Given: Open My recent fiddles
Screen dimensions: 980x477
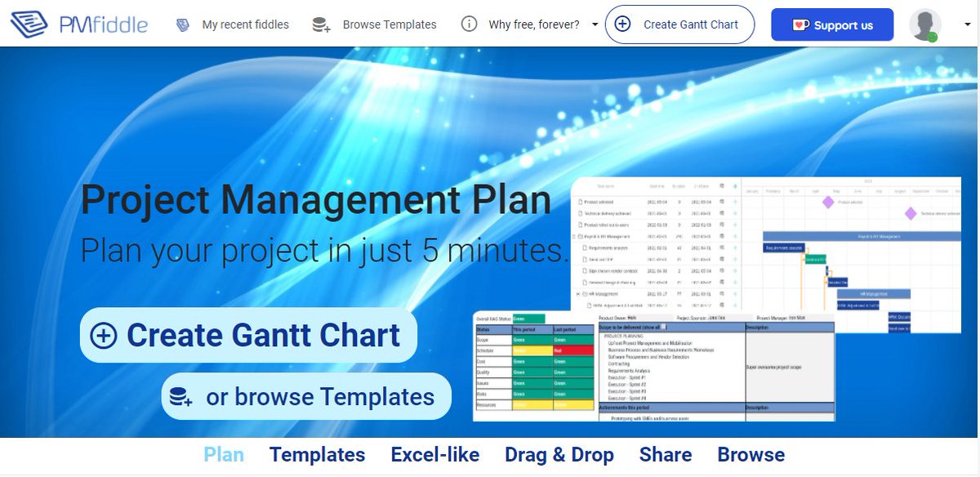Looking at the screenshot, I should point(245,25).
